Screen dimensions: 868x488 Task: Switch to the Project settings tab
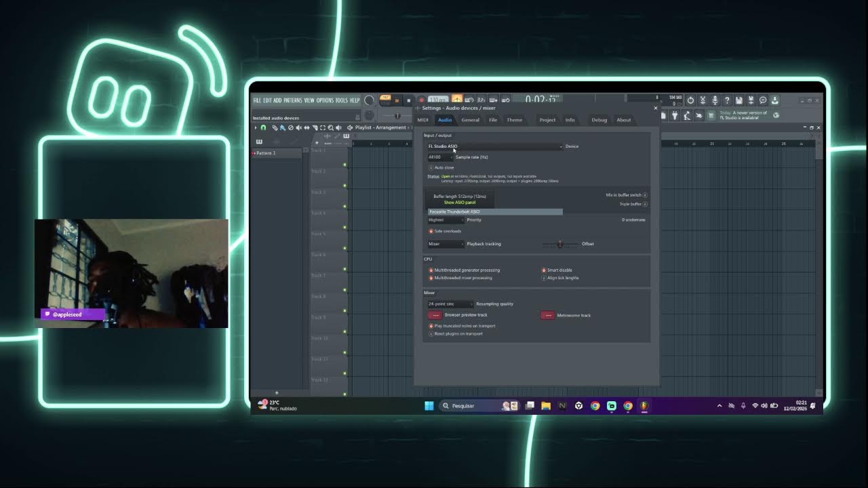coord(547,120)
